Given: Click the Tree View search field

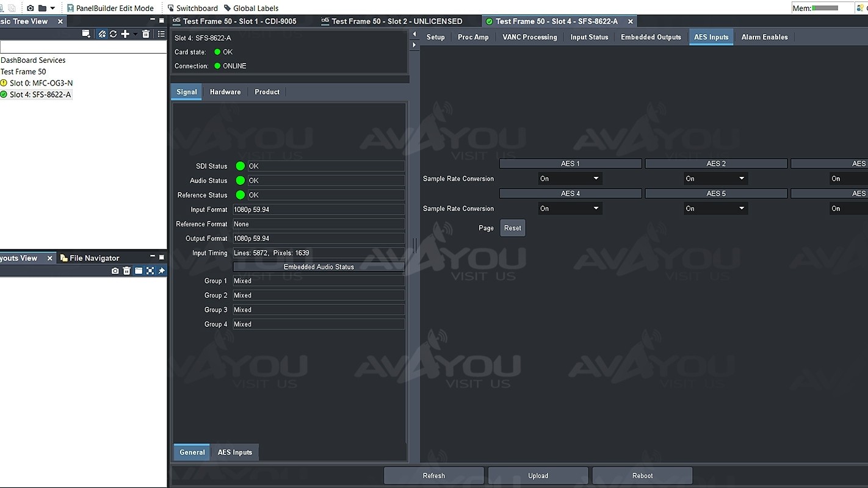Looking at the screenshot, I should click(83, 47).
